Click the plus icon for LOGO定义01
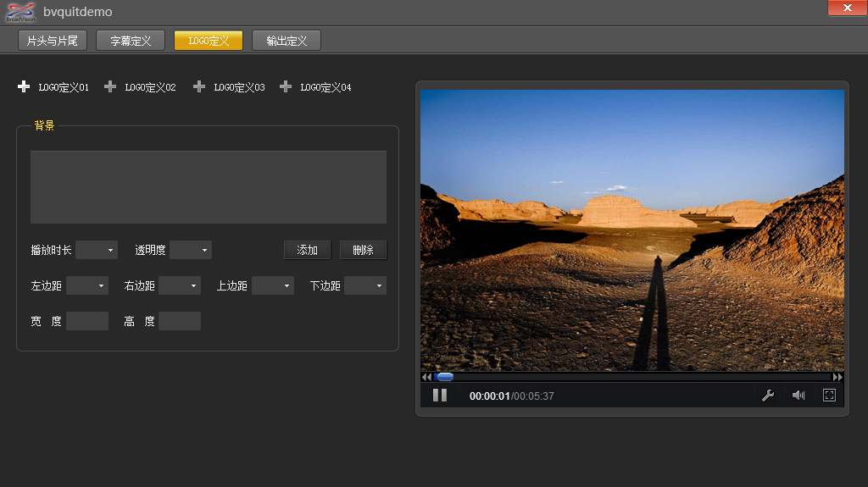 (x=24, y=86)
